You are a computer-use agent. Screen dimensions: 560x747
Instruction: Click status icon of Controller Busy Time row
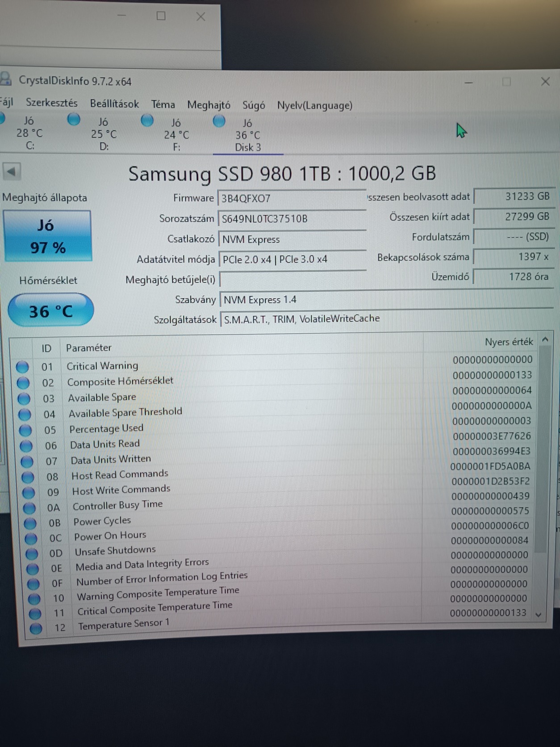pos(29,508)
